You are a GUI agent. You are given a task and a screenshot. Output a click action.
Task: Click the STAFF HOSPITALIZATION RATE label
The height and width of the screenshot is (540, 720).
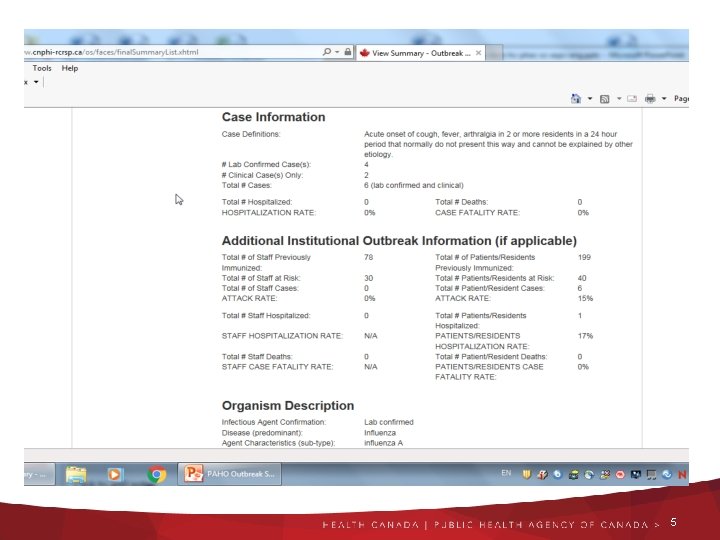point(282,336)
